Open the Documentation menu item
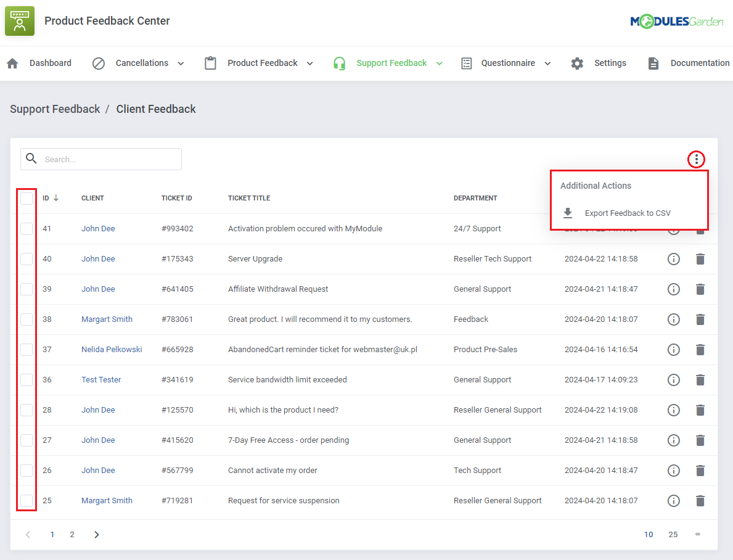Screen dimensions: 733x560 (700, 63)
